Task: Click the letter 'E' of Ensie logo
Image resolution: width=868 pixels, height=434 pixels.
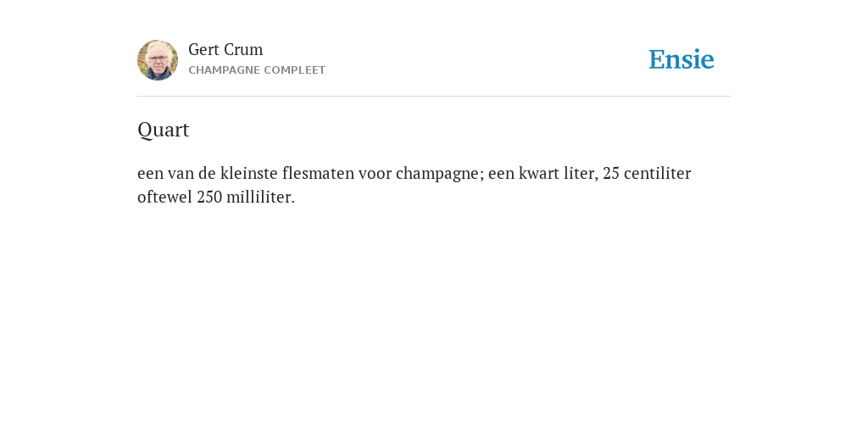Action: tap(657, 59)
